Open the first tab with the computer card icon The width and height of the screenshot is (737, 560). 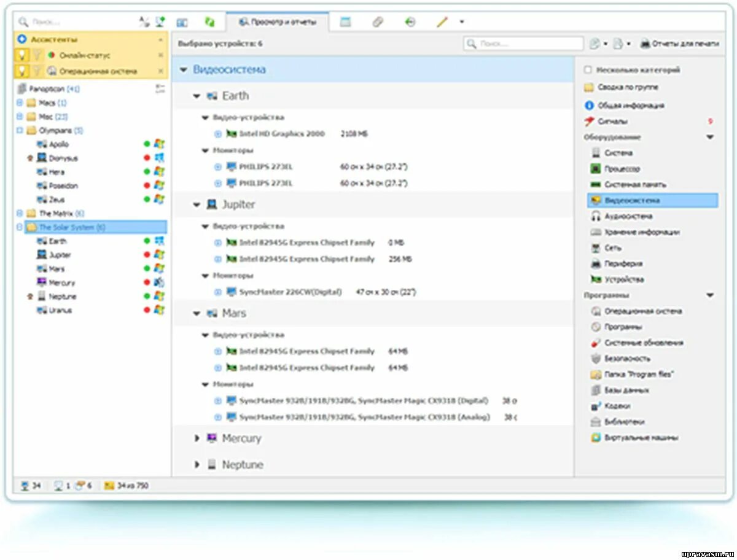tap(182, 22)
